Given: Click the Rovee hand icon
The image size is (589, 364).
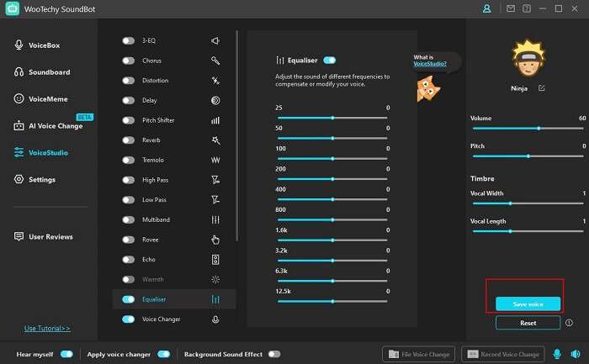Looking at the screenshot, I should click(x=215, y=240).
